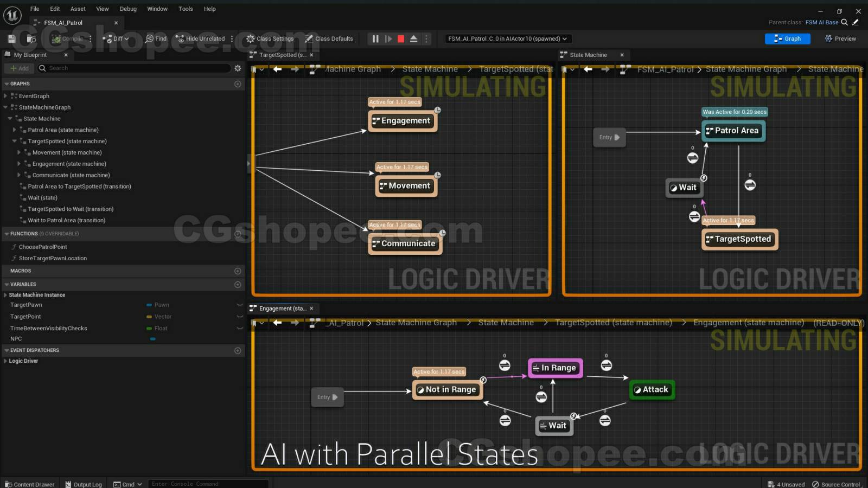Select the Attack state node

click(652, 389)
